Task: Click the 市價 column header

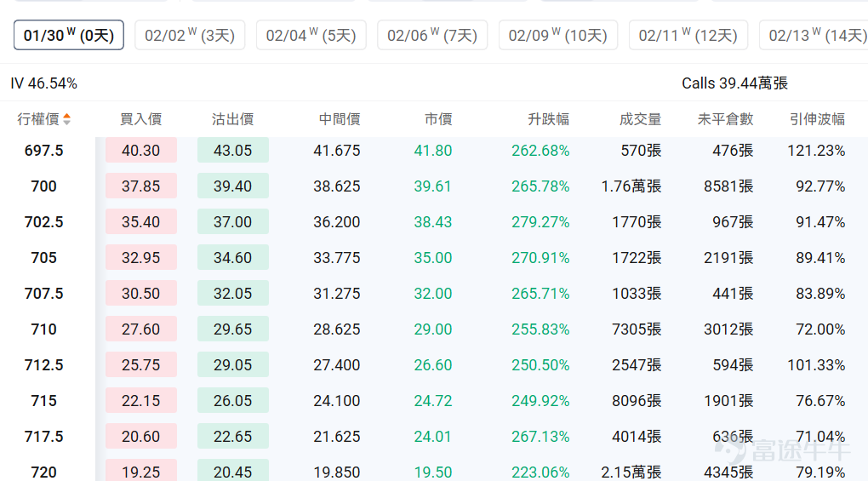Action: 438,119
